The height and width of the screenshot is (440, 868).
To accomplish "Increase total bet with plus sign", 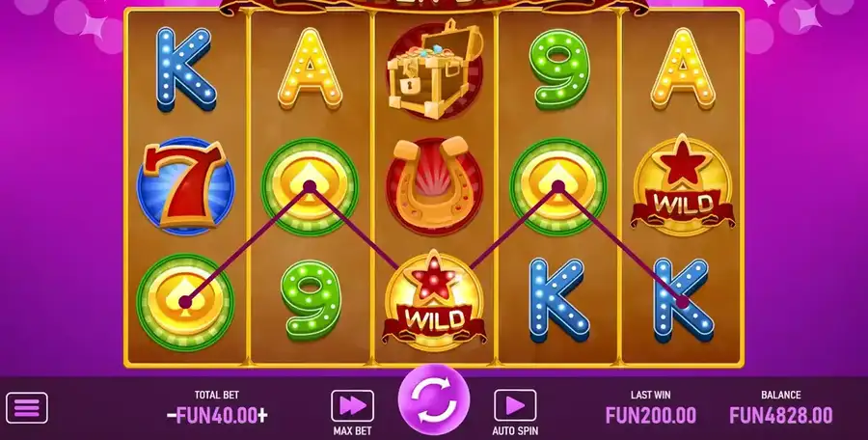I will click(262, 415).
